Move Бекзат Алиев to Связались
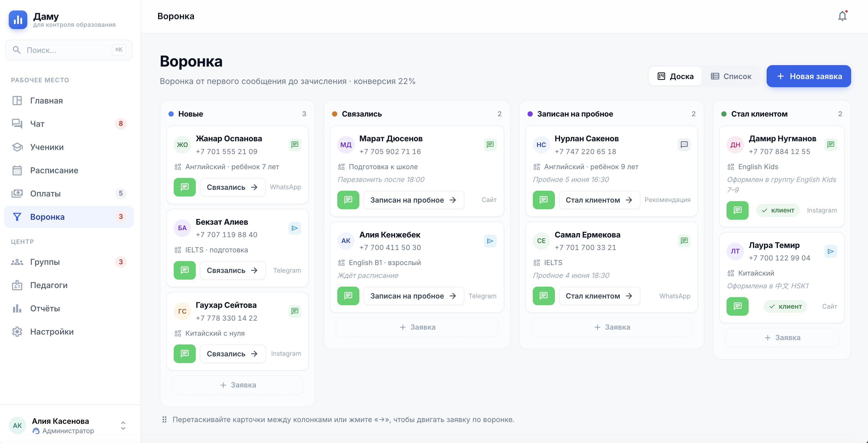 [232, 270]
